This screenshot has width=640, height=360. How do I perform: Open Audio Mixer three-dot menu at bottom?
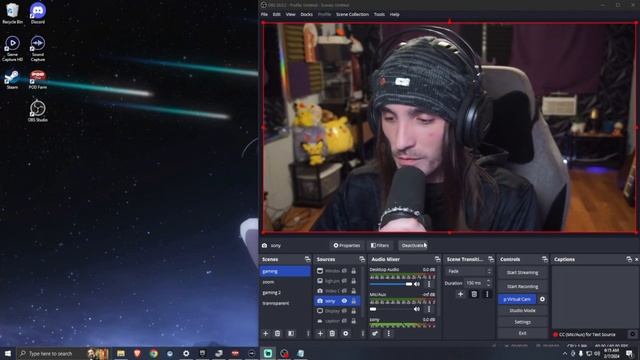click(x=389, y=333)
